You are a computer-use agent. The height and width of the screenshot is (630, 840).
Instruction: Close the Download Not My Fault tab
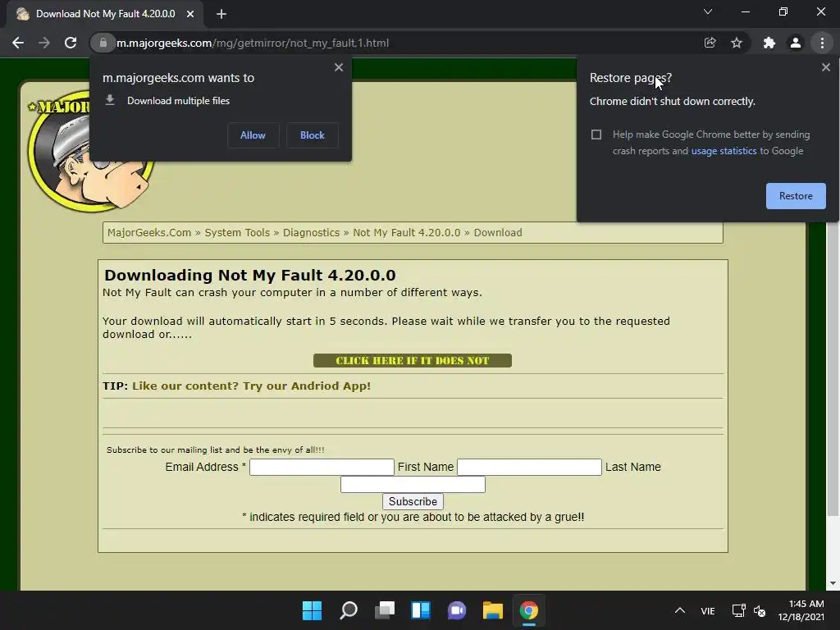point(190,14)
